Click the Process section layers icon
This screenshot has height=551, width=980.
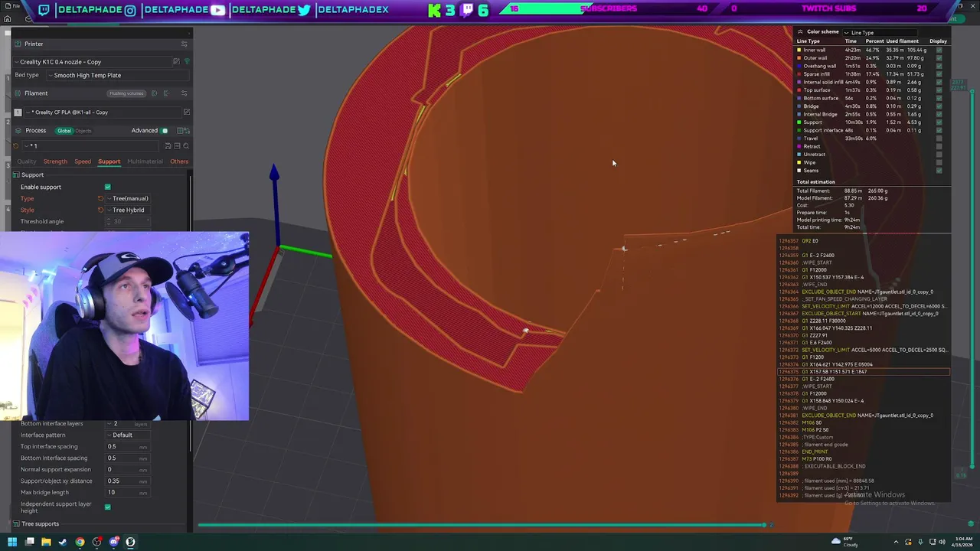(x=17, y=130)
